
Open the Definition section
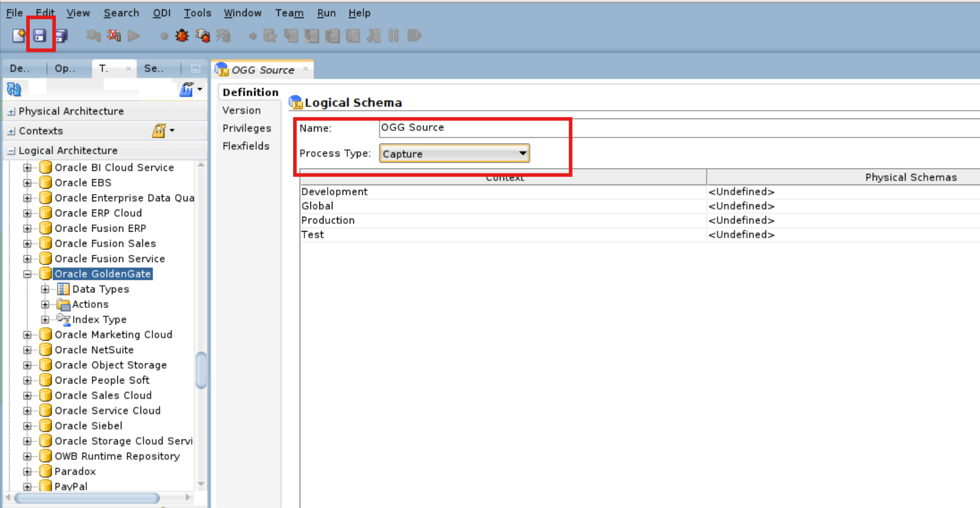(x=250, y=92)
